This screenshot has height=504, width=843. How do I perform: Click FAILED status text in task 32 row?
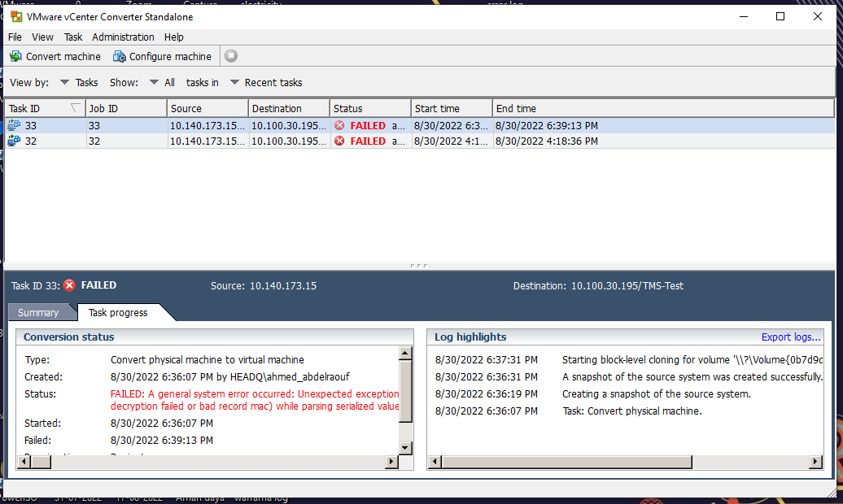368,141
